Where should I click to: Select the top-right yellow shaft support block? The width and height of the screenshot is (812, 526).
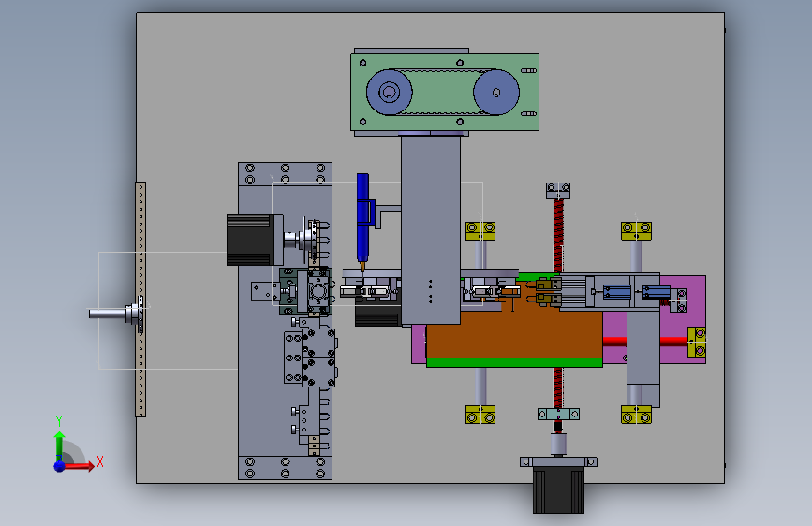pyautogui.click(x=637, y=231)
